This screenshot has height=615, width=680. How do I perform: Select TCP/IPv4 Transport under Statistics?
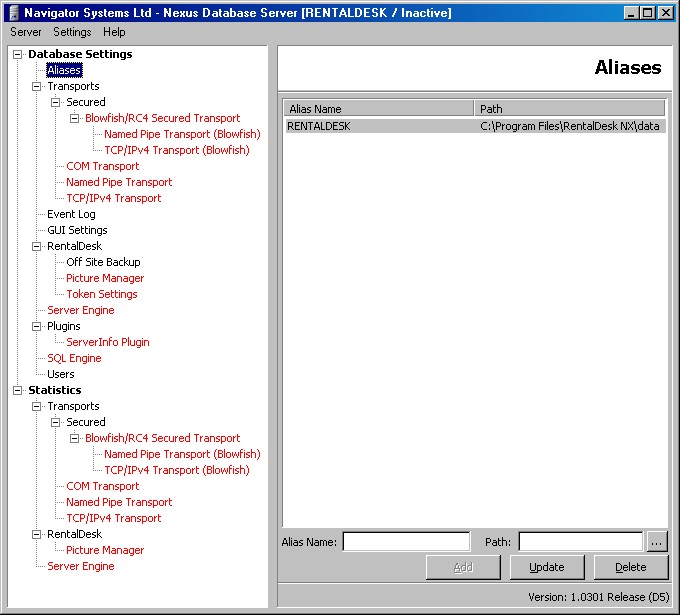(114, 519)
